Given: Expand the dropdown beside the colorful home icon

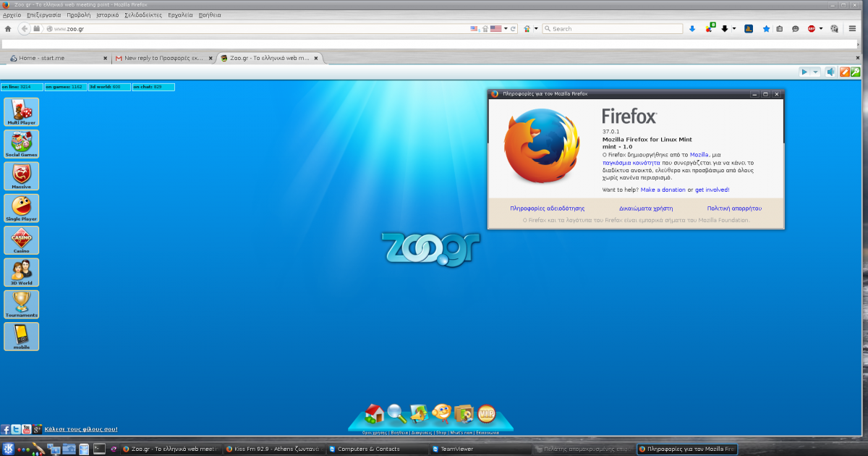Looking at the screenshot, I should click(x=536, y=29).
